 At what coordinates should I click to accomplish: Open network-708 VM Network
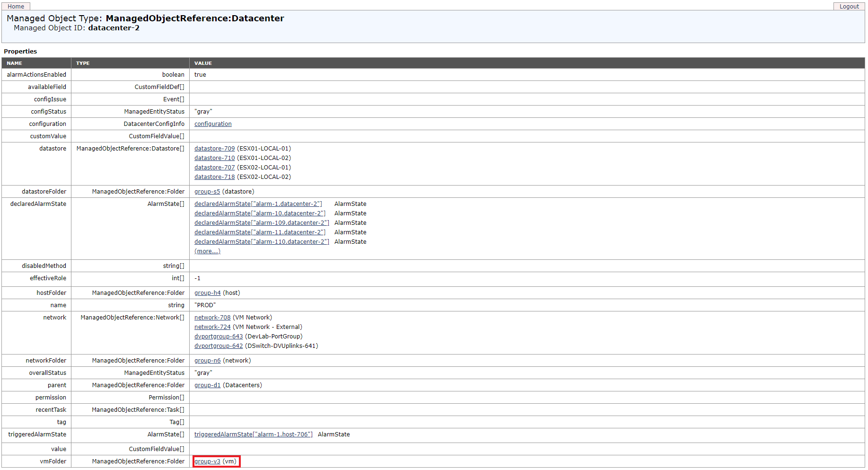pyautogui.click(x=212, y=317)
